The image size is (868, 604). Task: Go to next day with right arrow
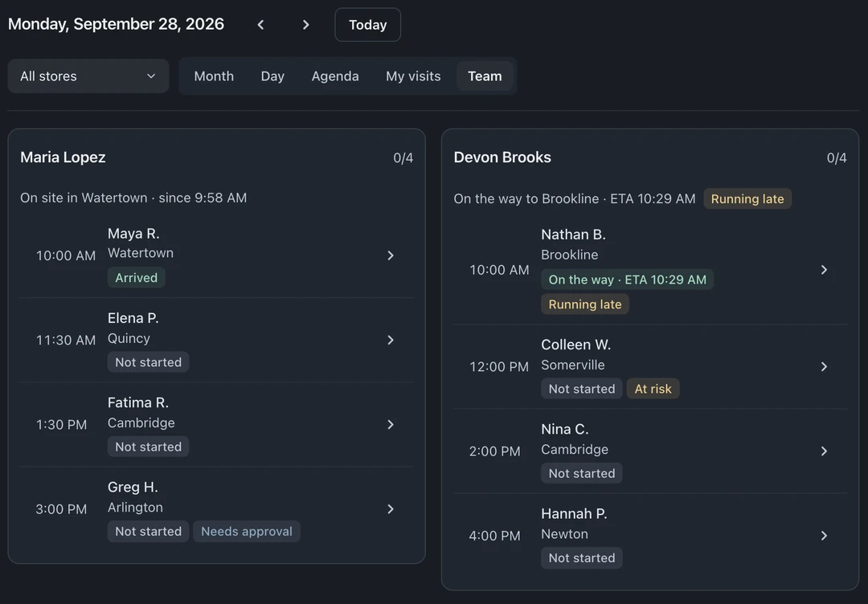click(x=305, y=25)
